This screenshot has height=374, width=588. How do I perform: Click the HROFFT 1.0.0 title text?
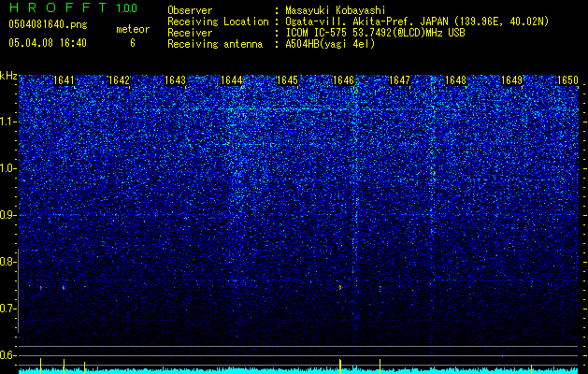click(x=73, y=7)
